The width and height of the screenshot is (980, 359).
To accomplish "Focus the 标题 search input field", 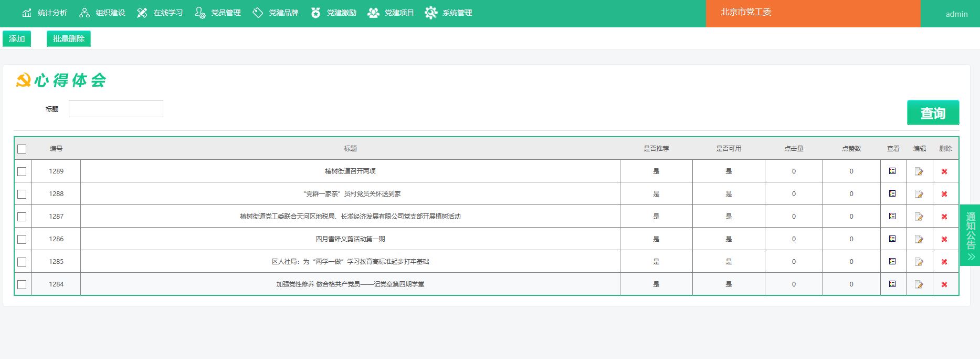I will point(116,109).
